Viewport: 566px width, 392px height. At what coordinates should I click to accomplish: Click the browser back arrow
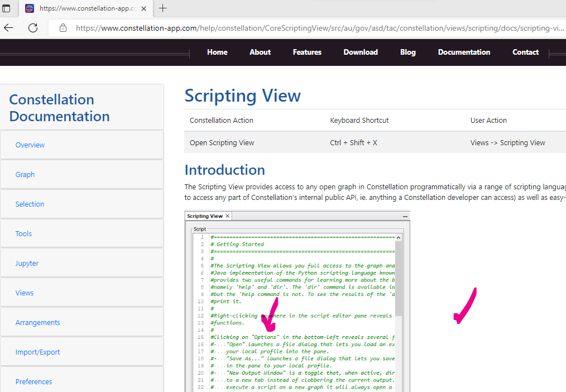coord(9,28)
